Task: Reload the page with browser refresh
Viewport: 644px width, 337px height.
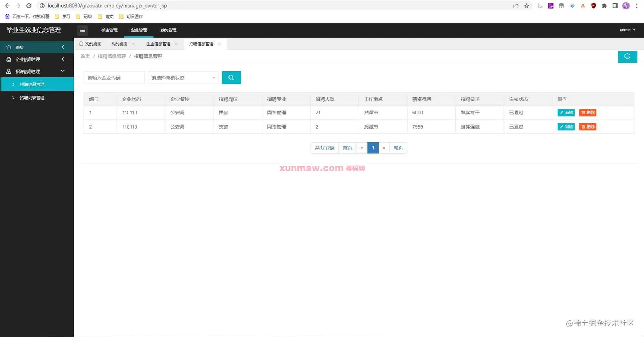Action: (29, 6)
